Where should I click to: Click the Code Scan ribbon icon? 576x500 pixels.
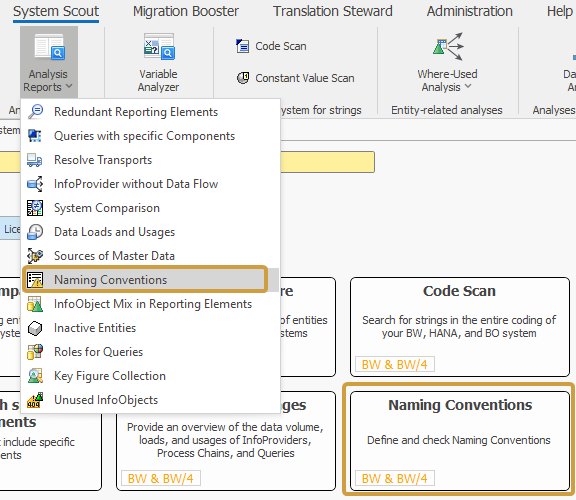tap(242, 46)
